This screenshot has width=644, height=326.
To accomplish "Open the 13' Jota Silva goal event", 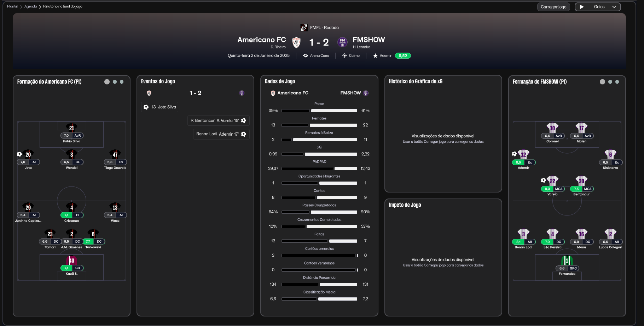I will pyautogui.click(x=159, y=107).
